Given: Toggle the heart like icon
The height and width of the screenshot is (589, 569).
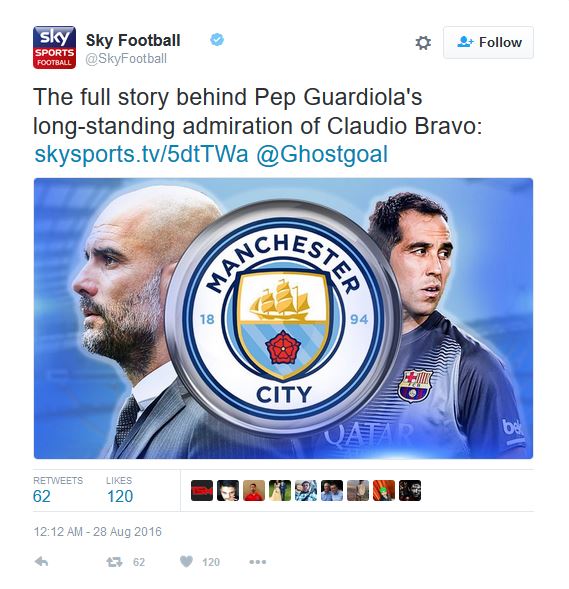Looking at the screenshot, I should [186, 562].
